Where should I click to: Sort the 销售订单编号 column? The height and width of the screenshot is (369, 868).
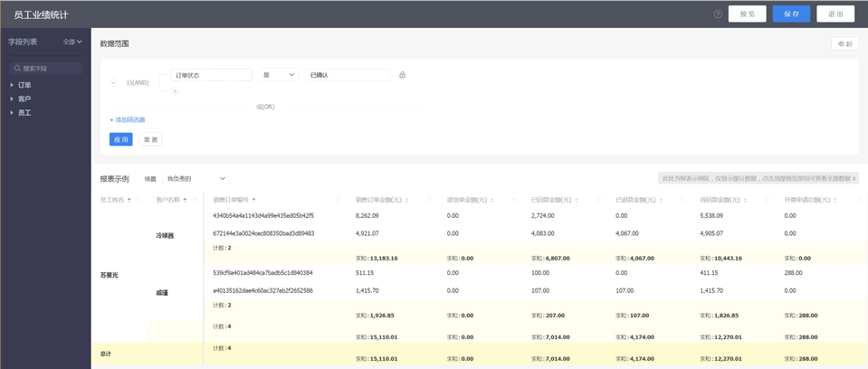[x=253, y=200]
